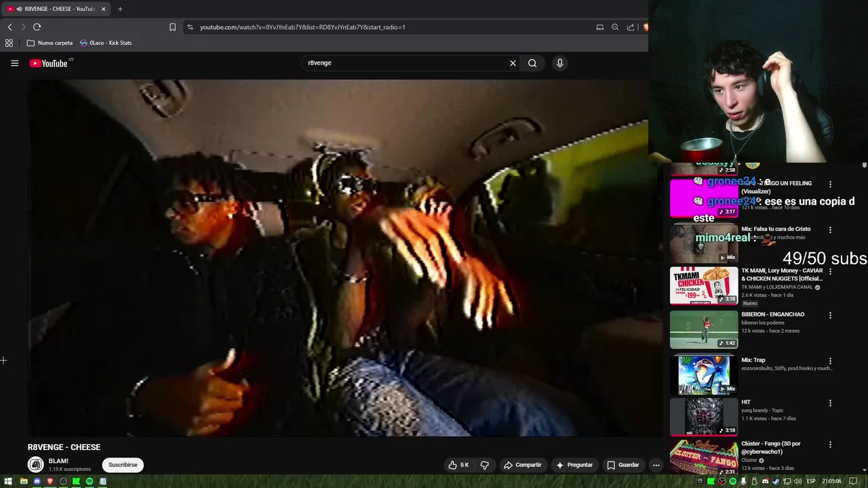This screenshot has height=488, width=868.
Task: Open options menu for HIT video
Action: point(830,403)
